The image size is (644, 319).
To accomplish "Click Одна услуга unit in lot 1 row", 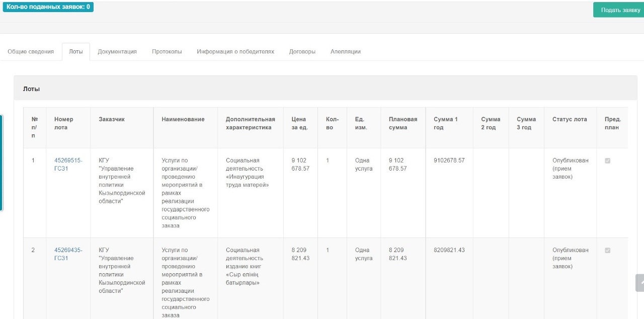I will pos(364,165).
